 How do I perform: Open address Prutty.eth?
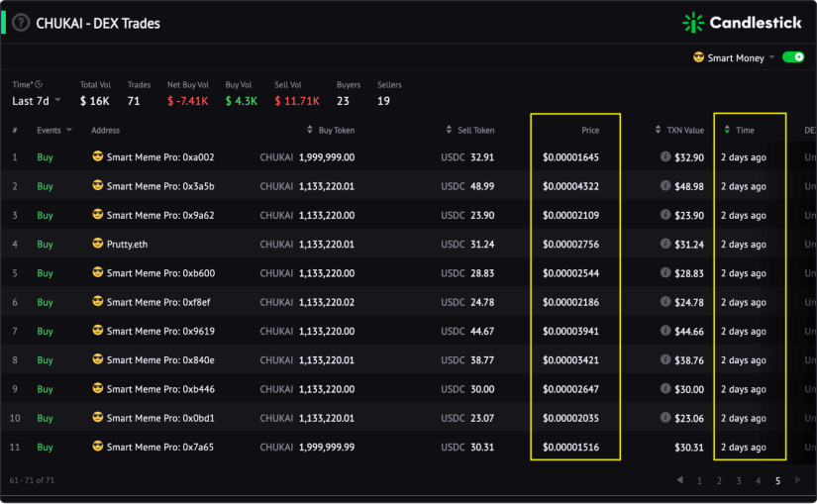tap(127, 244)
